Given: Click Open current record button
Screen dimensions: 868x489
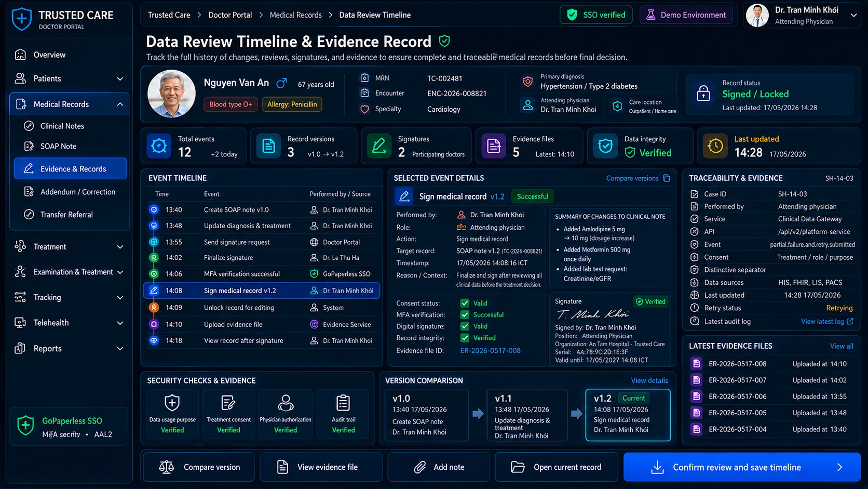Looking at the screenshot, I should [557, 467].
